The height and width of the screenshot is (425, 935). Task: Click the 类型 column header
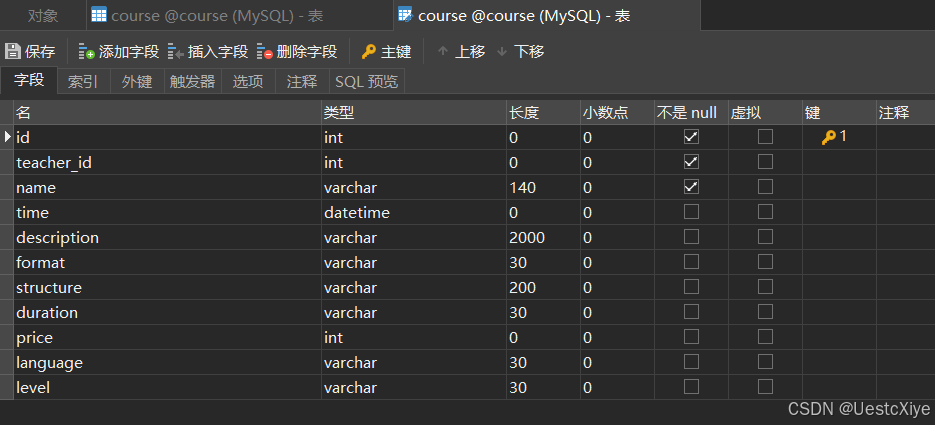(x=414, y=112)
